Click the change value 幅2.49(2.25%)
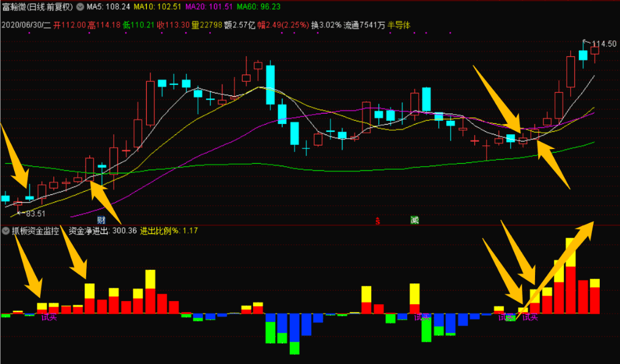Screen dimensions: 620x364 pos(283,25)
